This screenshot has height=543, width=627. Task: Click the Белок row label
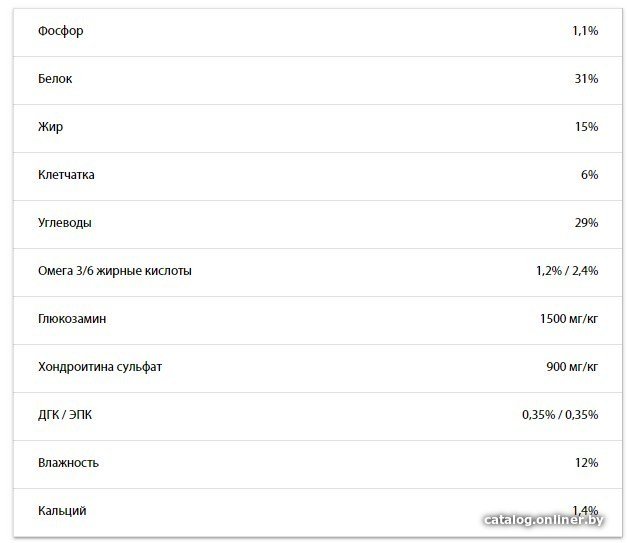pyautogui.click(x=55, y=79)
